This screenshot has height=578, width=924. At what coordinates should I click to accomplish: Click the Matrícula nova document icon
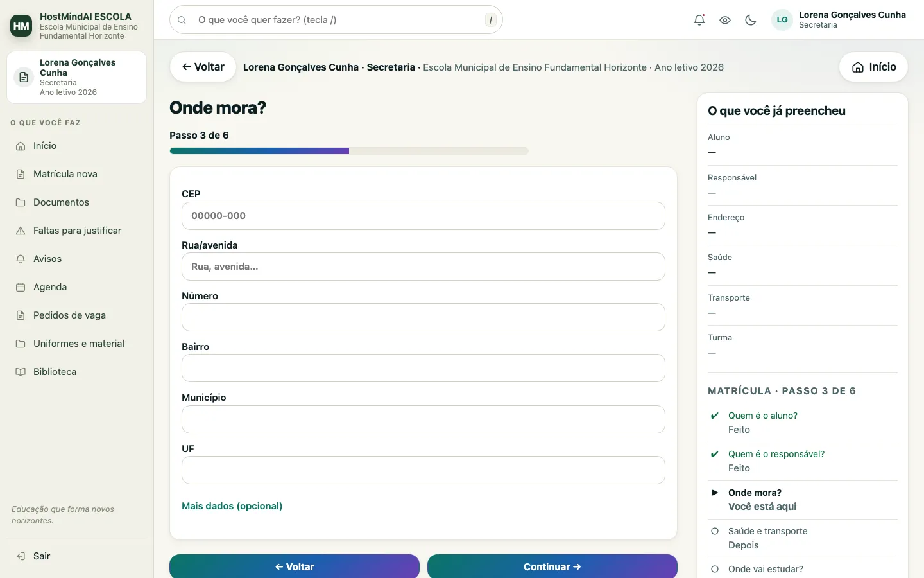point(21,174)
